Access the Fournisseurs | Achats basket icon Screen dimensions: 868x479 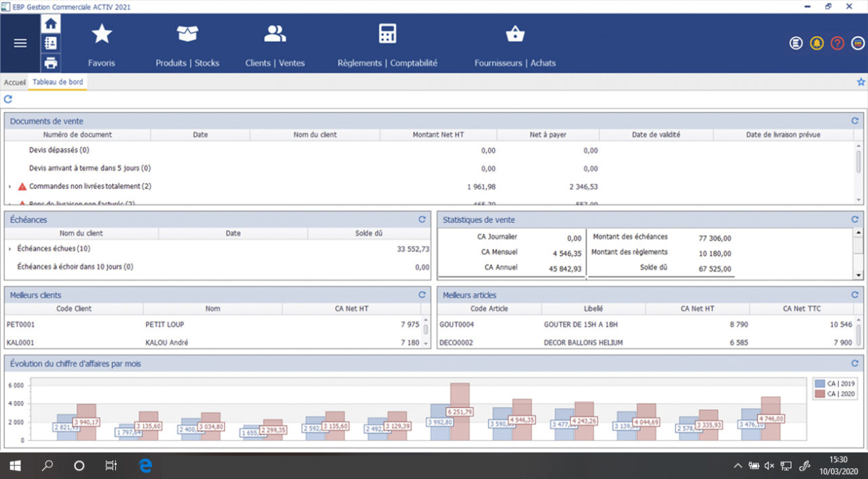pyautogui.click(x=516, y=33)
